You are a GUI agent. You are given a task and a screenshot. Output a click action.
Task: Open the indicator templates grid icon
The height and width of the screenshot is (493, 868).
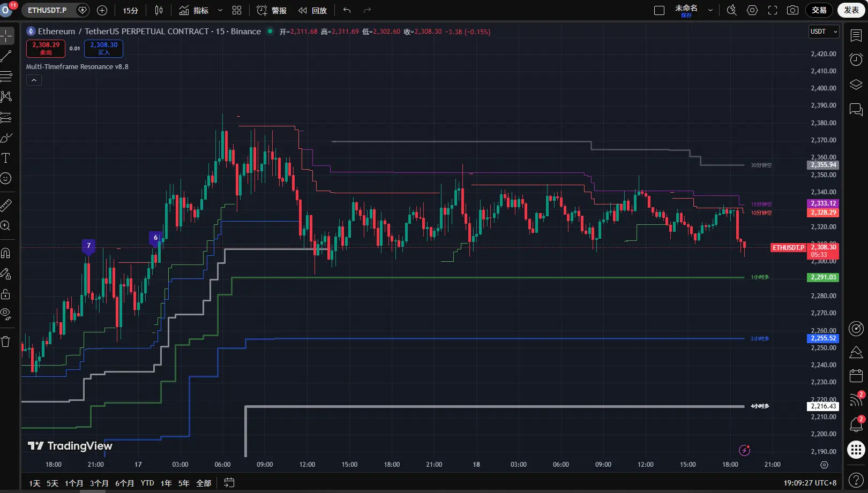pos(237,10)
